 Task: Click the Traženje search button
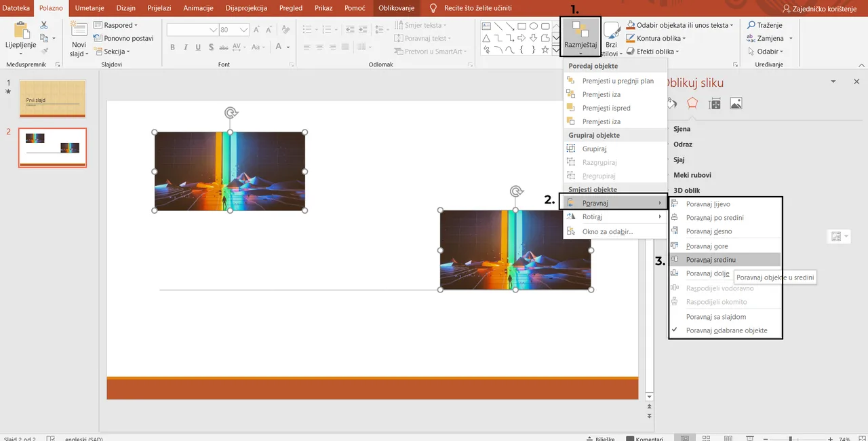pyautogui.click(x=766, y=25)
